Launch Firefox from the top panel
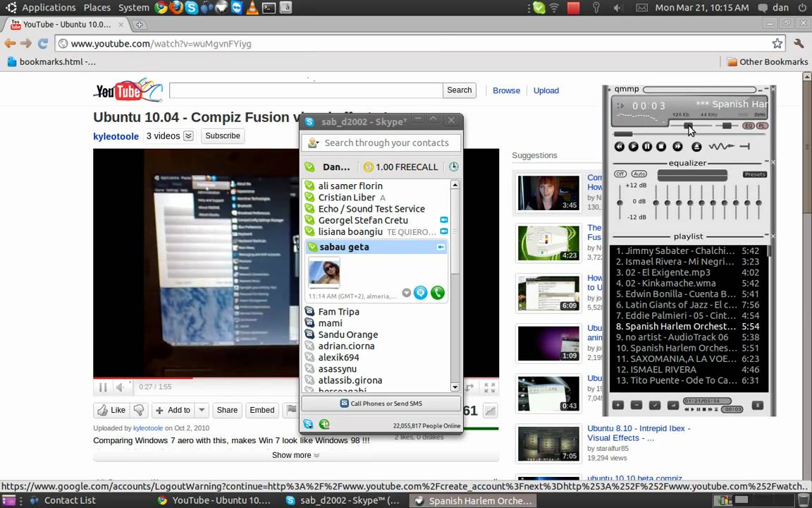The width and height of the screenshot is (812, 508). (176, 7)
